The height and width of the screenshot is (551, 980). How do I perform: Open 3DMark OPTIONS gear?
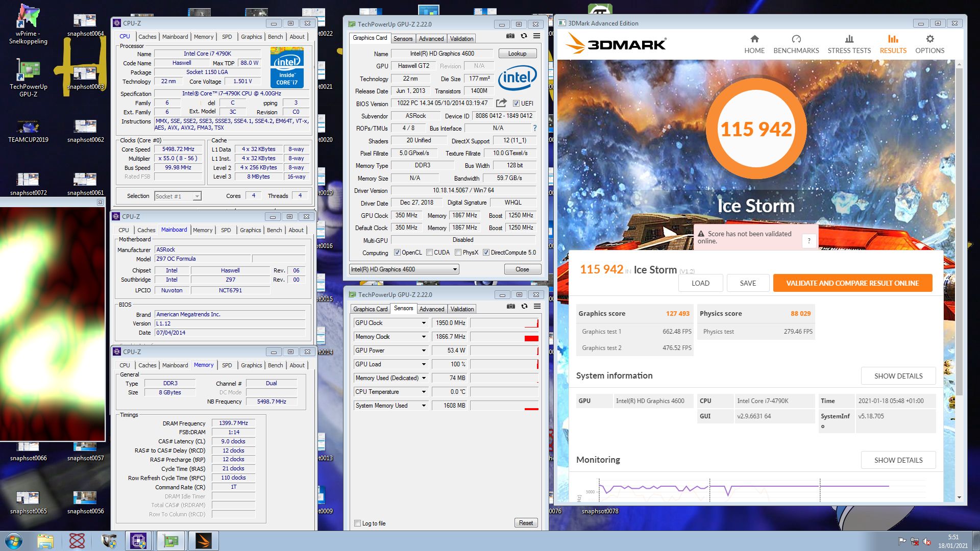pos(929,44)
